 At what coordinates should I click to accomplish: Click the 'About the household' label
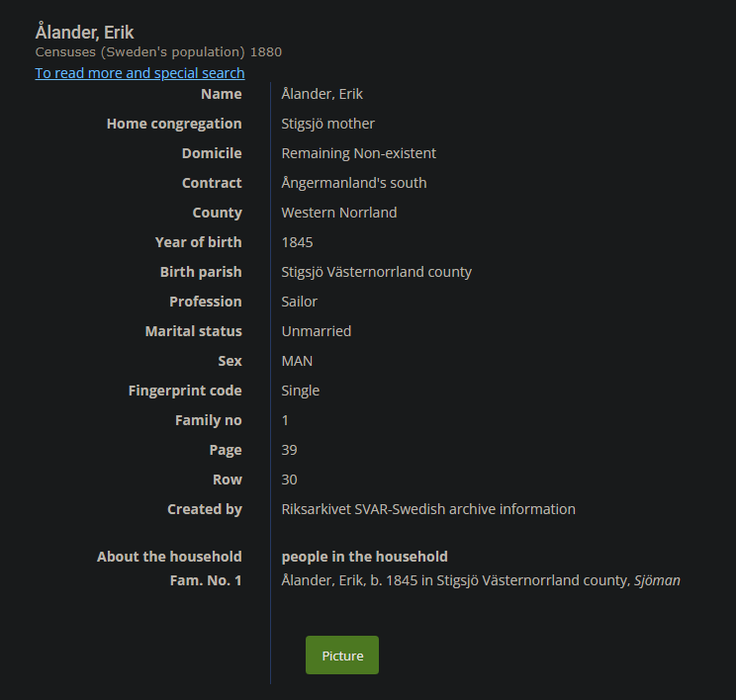169,557
